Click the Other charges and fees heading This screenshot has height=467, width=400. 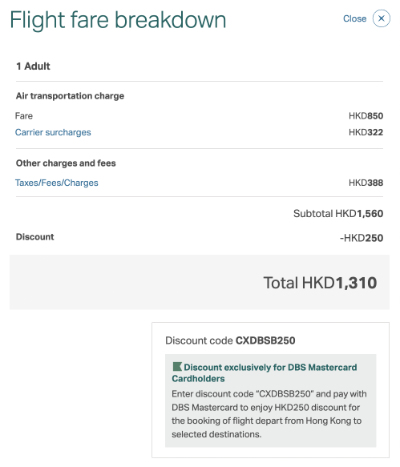[x=66, y=163]
